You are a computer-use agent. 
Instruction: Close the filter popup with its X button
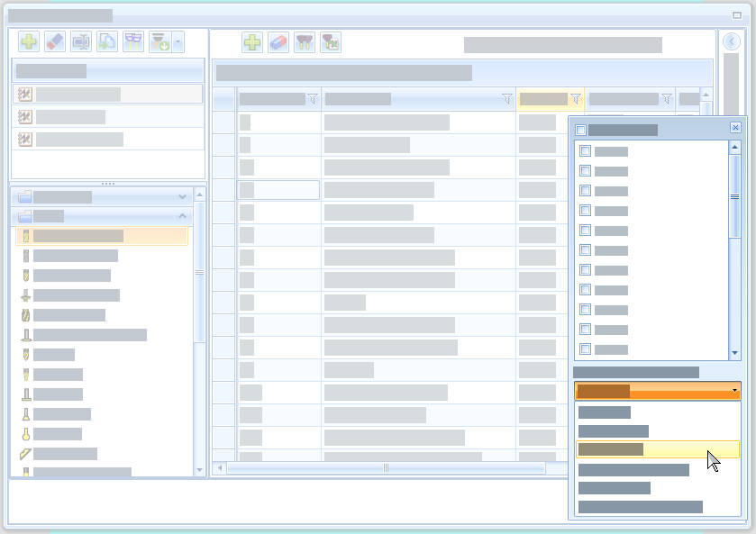click(x=735, y=128)
